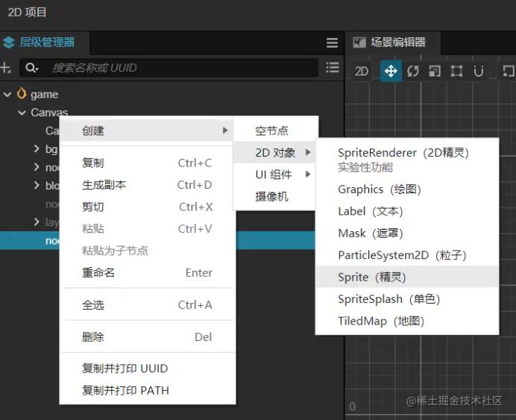Click the 层级管理器 layers icon
The width and height of the screenshot is (516, 420).
8,43
